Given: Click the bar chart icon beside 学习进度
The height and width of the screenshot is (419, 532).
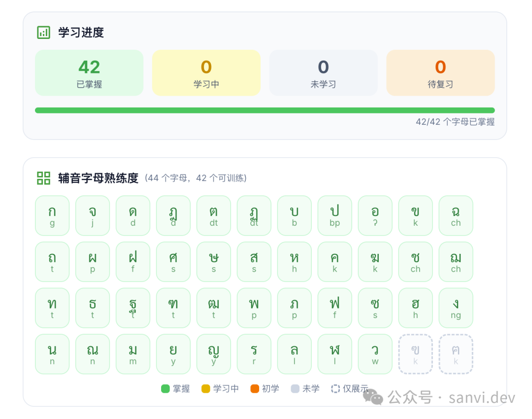Looking at the screenshot, I should pos(43,32).
